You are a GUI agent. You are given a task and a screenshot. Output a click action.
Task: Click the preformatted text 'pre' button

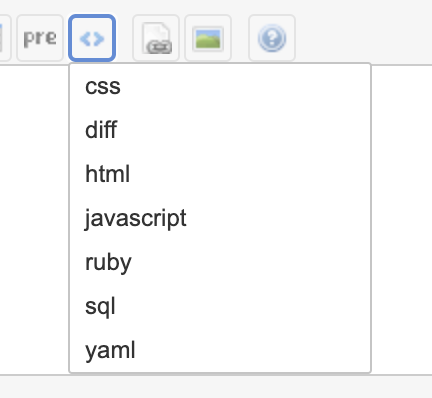click(x=40, y=38)
